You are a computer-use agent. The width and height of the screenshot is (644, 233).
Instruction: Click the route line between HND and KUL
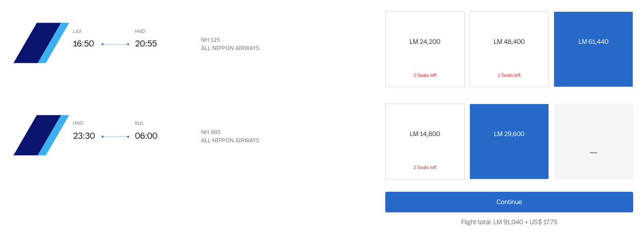pyautogui.click(x=115, y=137)
